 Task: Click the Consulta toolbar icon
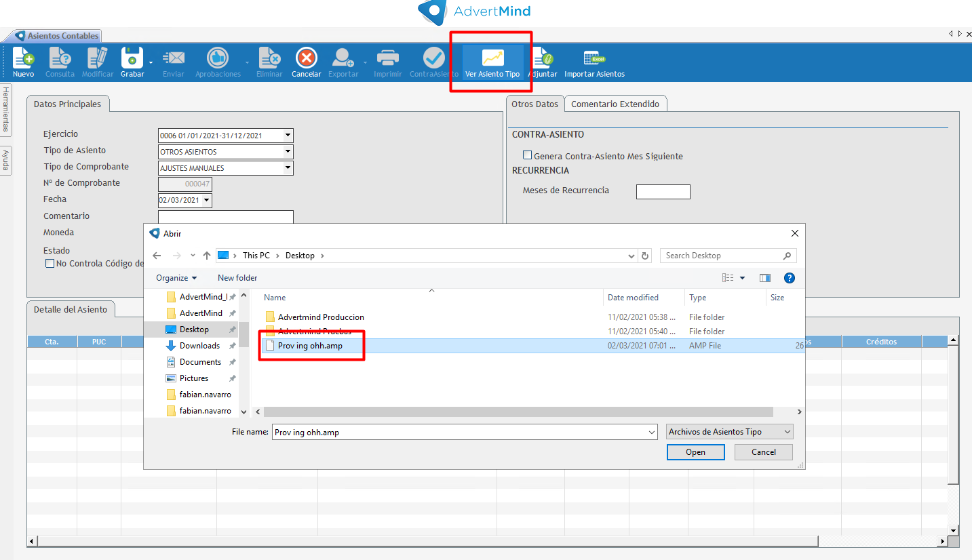[x=60, y=58]
